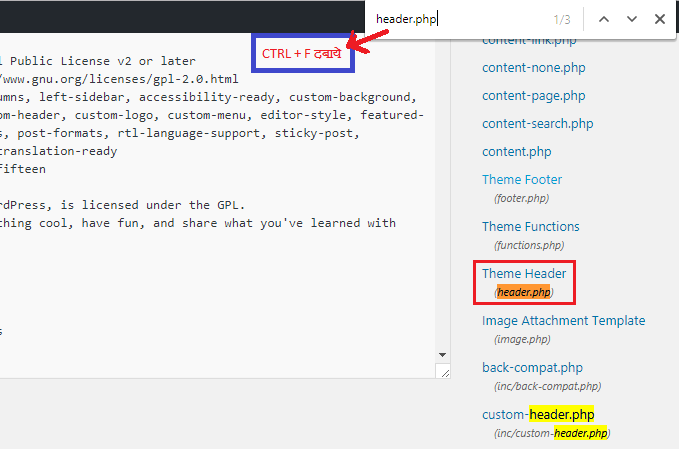Open Theme Footer template
This screenshot has height=449, width=679.
tap(522, 179)
